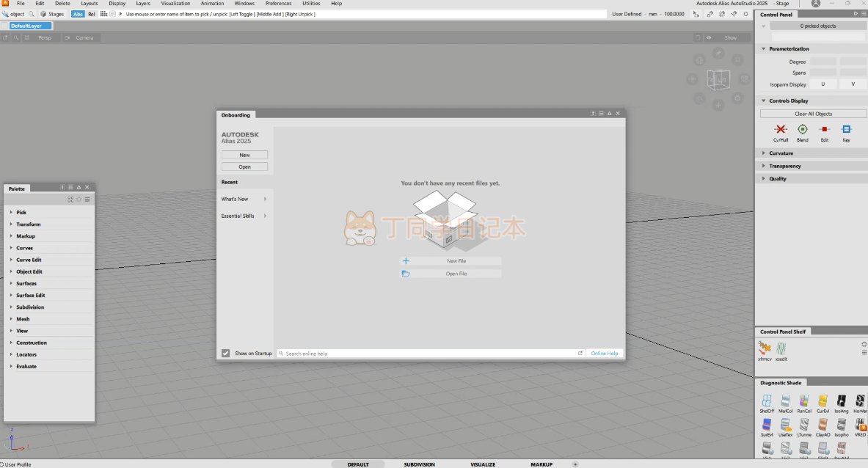868x468 pixels.
Task: Click the xfmcv shelf tool icon
Action: pyautogui.click(x=765, y=348)
